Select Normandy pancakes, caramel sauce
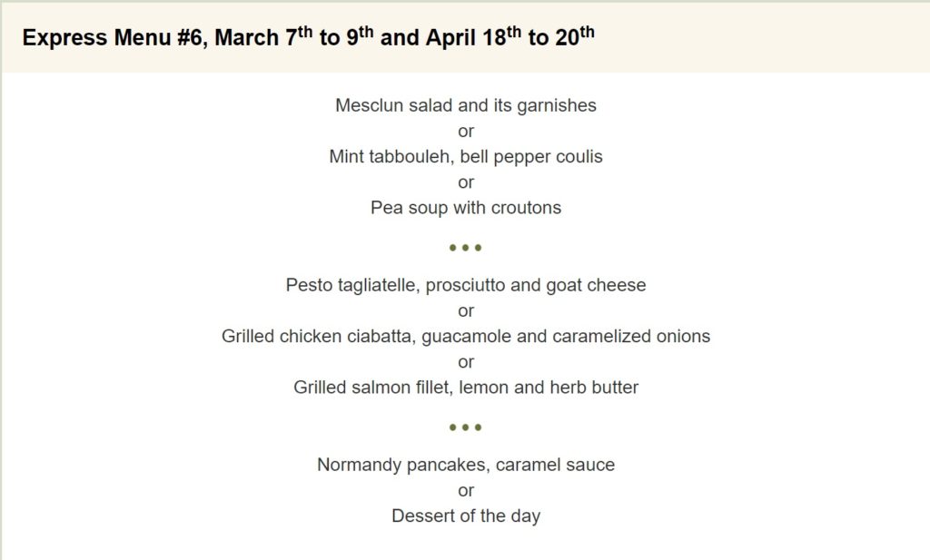Viewport: 930px width, 560px height. [x=466, y=465]
